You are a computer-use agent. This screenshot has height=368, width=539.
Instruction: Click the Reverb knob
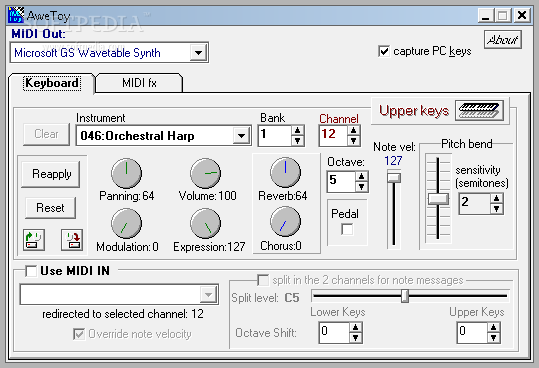click(x=285, y=172)
